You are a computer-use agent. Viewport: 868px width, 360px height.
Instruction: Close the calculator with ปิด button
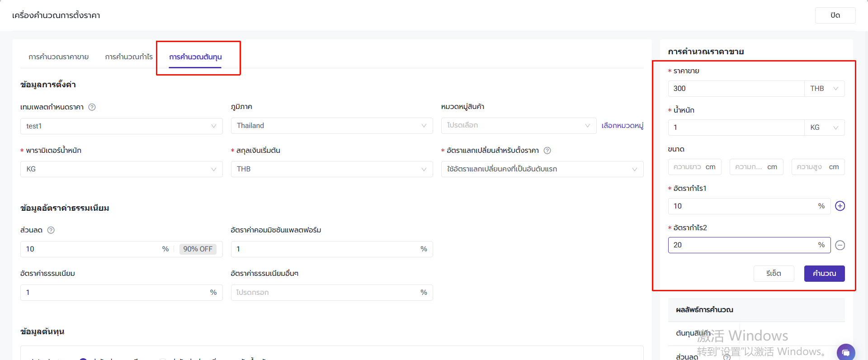point(835,15)
